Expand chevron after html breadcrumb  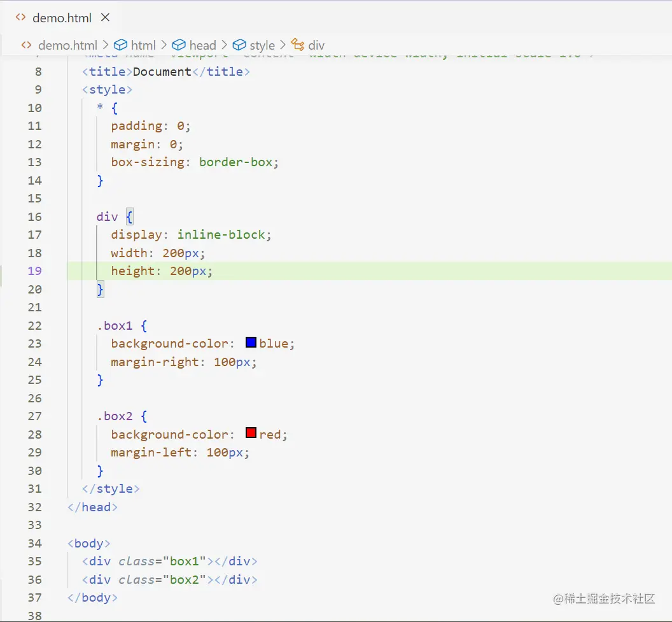[164, 45]
